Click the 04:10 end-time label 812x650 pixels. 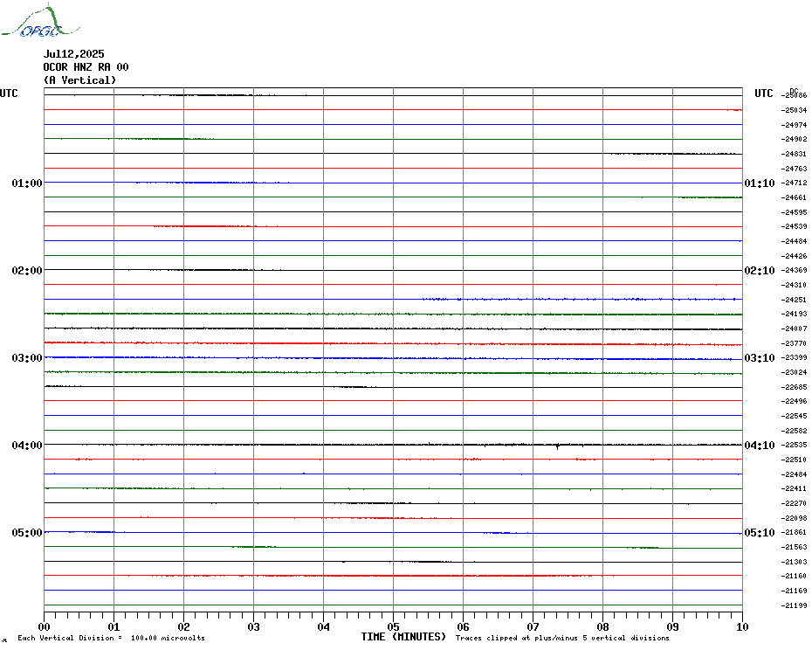(x=760, y=446)
